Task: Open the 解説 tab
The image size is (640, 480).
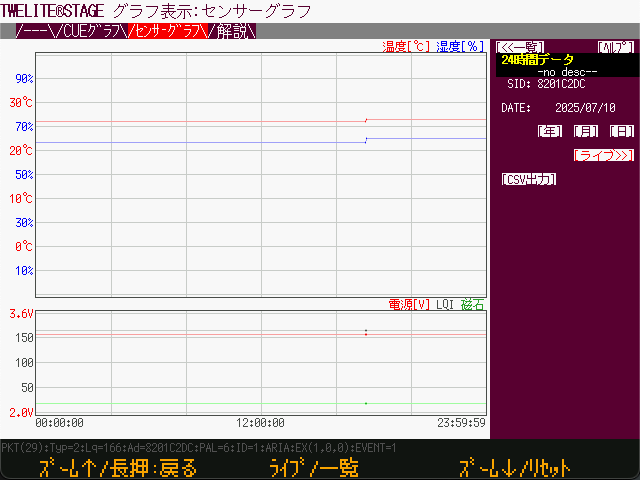Action: (232, 31)
